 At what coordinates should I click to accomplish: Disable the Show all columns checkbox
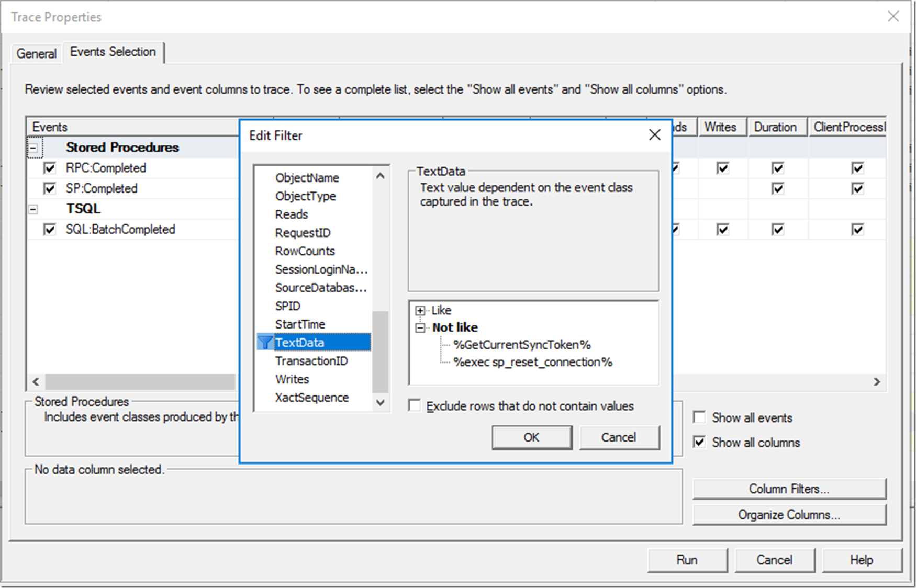click(699, 442)
